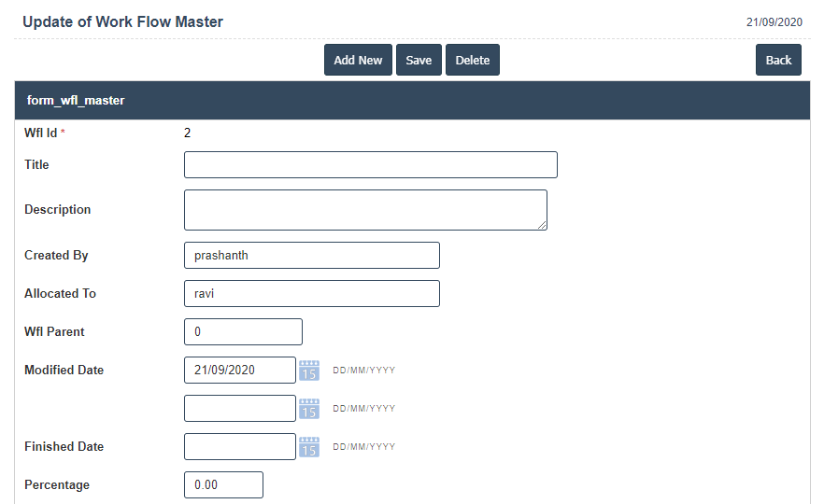Viewport: 824px width, 504px height.
Task: Click the empty date field below Modified Date
Action: click(240, 409)
